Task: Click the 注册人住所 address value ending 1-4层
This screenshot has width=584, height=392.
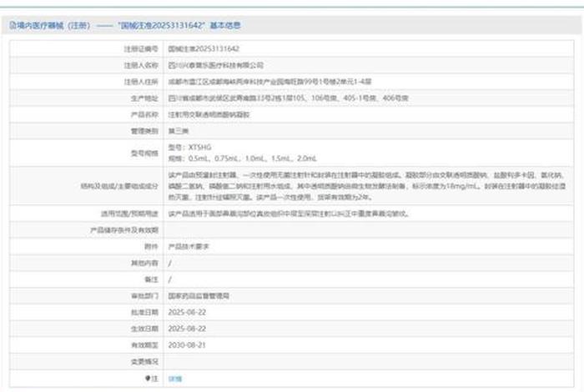Action: [269, 82]
